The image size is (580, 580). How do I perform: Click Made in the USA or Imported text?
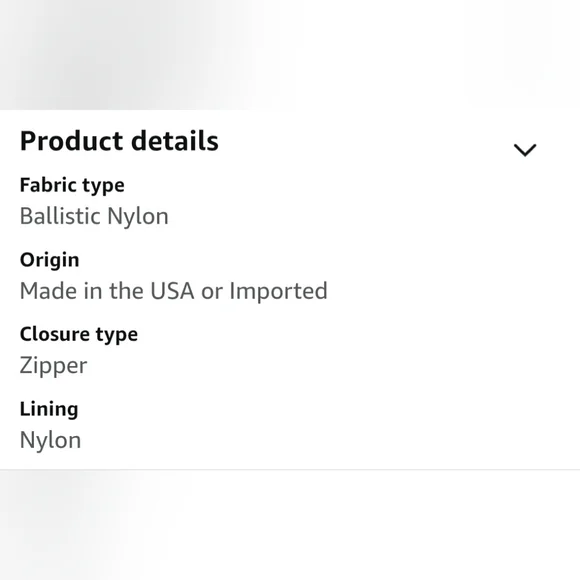(174, 291)
